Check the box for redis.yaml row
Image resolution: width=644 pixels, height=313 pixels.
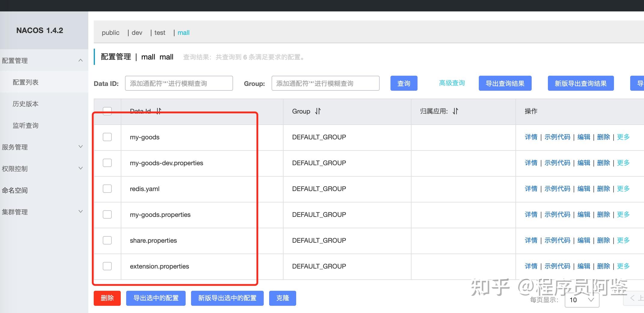(107, 189)
